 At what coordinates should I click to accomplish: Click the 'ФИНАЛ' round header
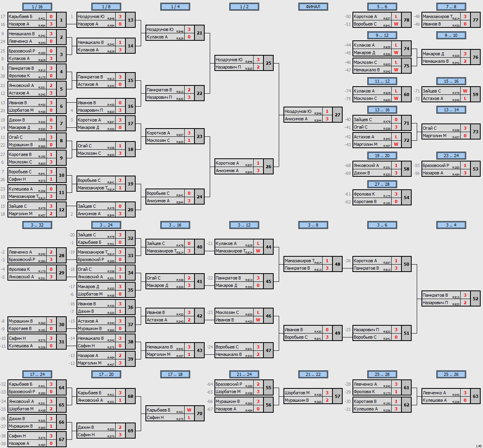point(313,7)
